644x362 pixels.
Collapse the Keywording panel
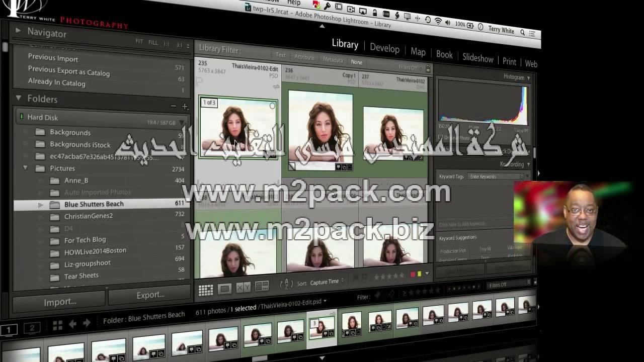tap(528, 164)
